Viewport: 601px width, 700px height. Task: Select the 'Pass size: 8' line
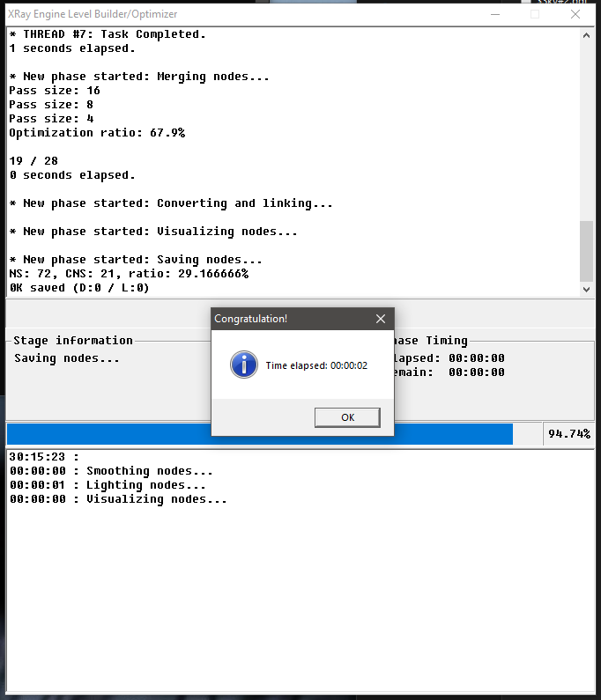click(51, 105)
